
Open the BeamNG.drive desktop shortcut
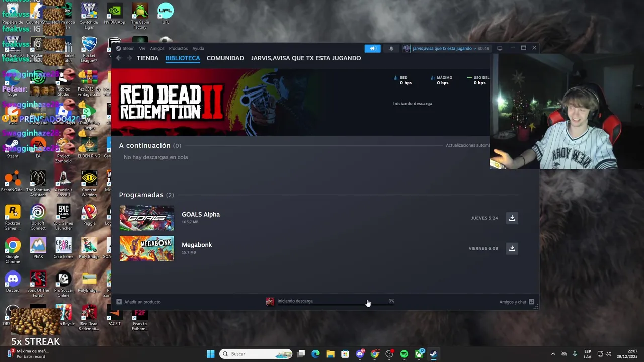(13, 182)
